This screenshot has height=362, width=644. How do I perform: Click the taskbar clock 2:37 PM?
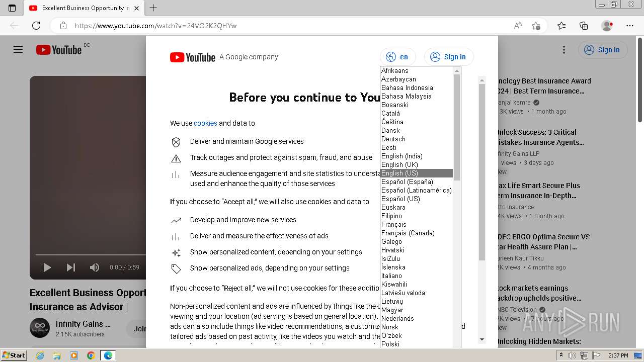[x=618, y=355]
